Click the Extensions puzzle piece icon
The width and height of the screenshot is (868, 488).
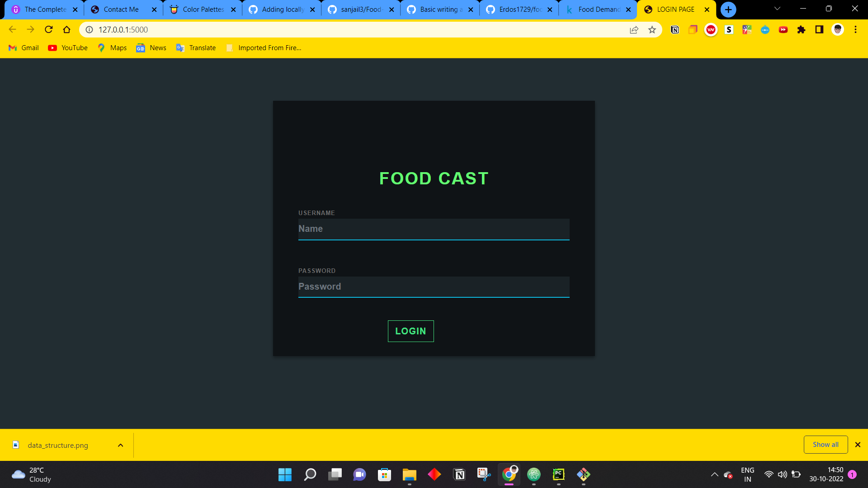(x=801, y=30)
